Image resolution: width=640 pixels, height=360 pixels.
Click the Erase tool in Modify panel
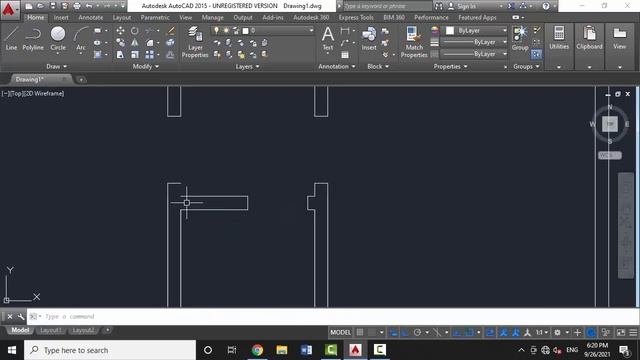171,31
